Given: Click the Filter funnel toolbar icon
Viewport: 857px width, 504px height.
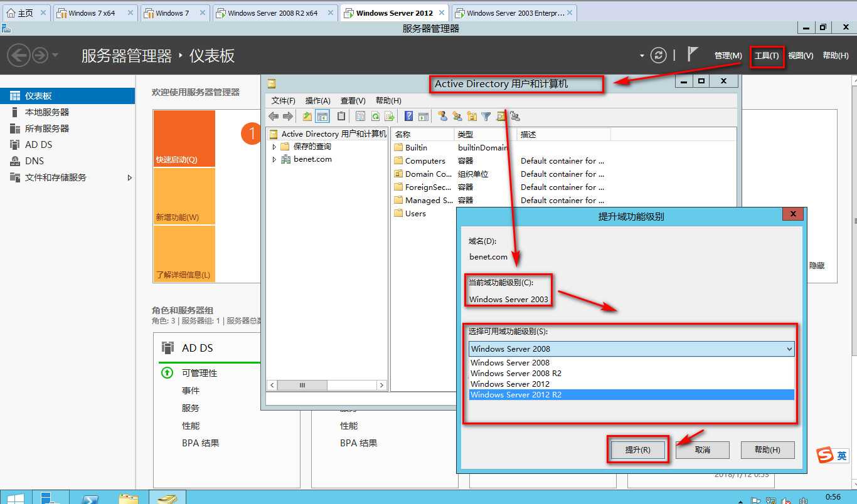Looking at the screenshot, I should coord(486,116).
